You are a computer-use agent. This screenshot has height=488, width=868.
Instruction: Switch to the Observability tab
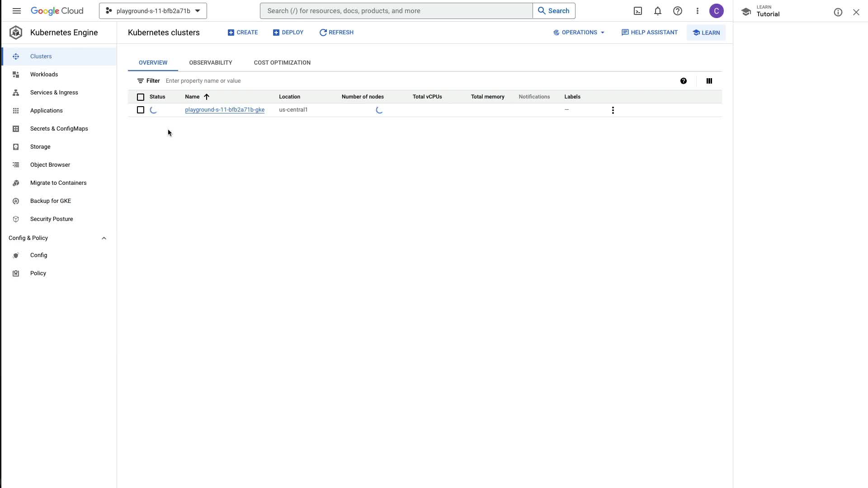[x=210, y=63]
